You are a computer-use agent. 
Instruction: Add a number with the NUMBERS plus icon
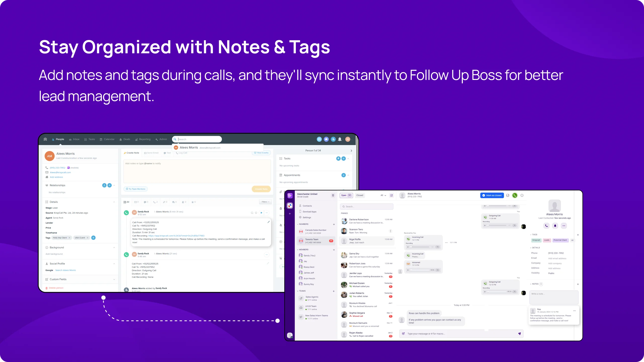[334, 224]
